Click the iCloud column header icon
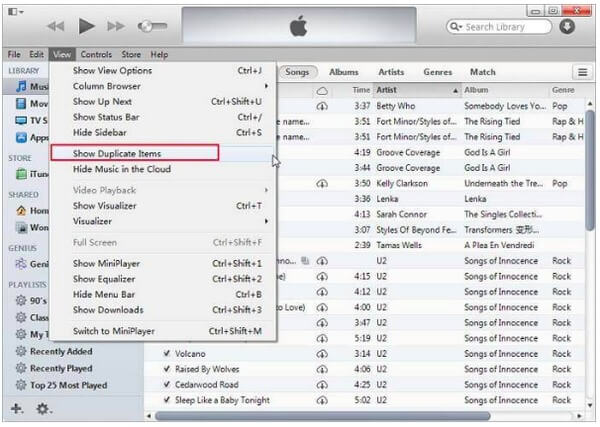 (322, 91)
